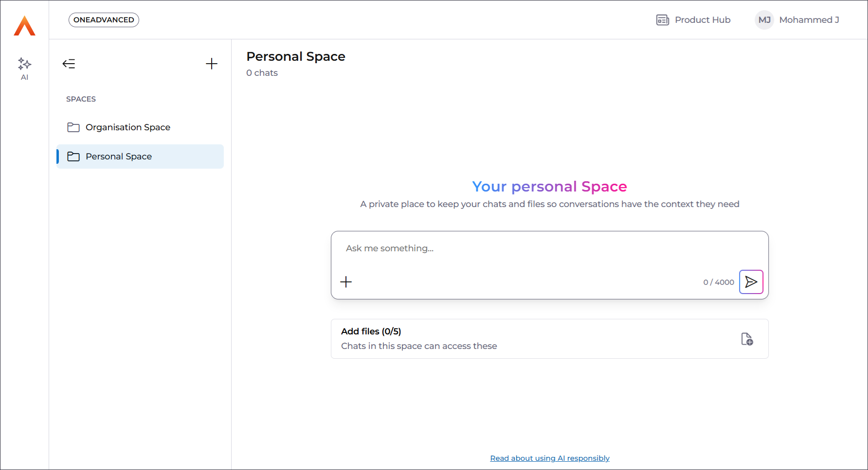Send the message with arrow button
Viewport: 868px width, 470px height.
point(751,282)
